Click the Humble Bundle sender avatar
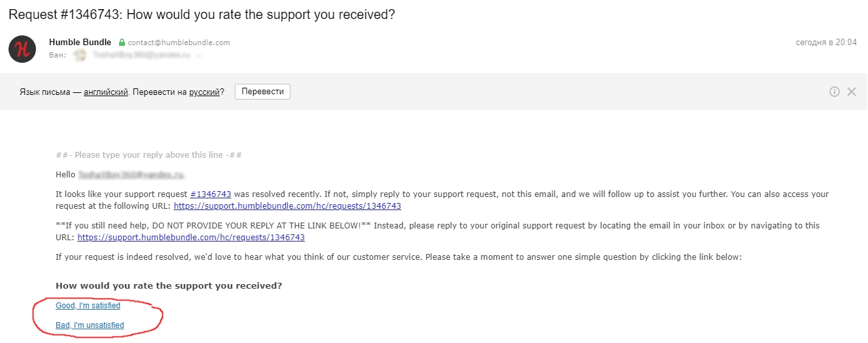The image size is (868, 343). click(x=22, y=49)
